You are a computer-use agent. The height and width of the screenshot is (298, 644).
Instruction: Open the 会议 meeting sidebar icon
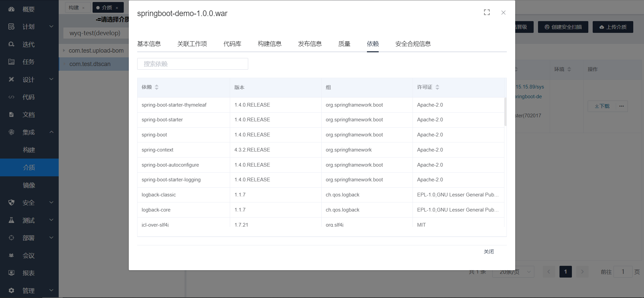pos(11,255)
